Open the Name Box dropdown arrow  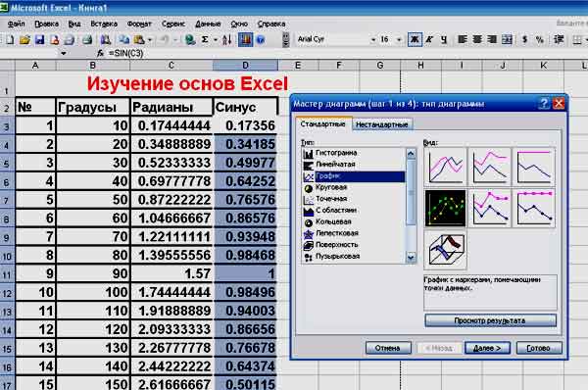coord(64,53)
